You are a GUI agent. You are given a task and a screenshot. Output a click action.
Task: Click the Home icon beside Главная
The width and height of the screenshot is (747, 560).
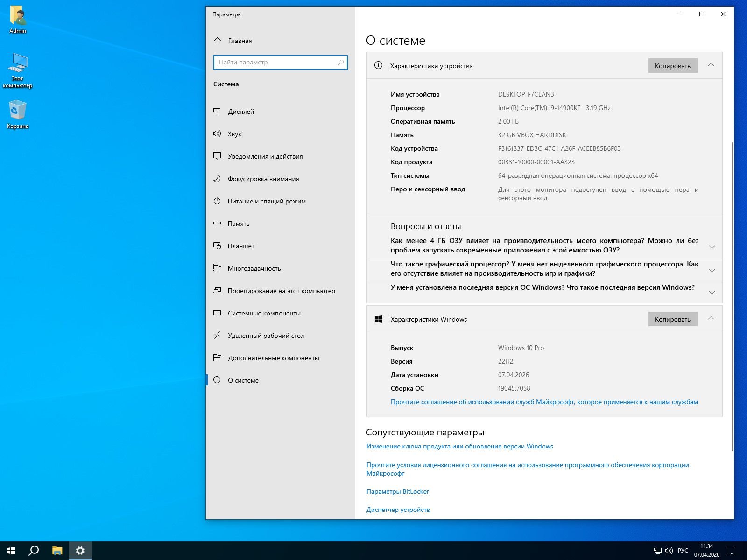(218, 41)
